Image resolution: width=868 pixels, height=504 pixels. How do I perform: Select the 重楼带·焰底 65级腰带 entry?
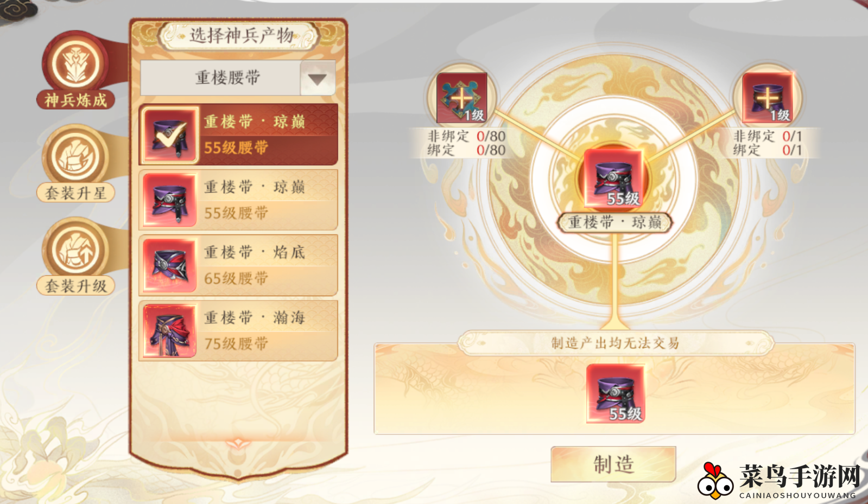239,265
